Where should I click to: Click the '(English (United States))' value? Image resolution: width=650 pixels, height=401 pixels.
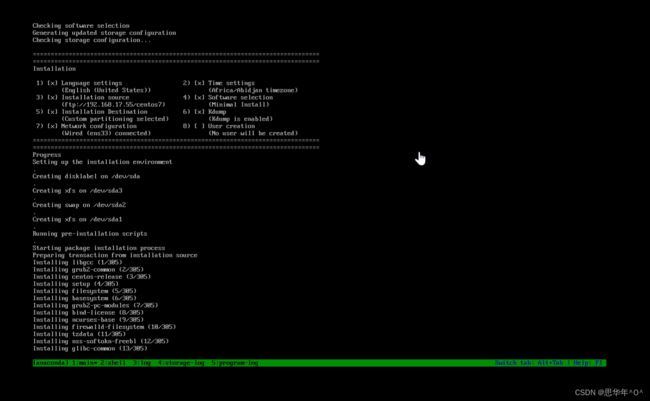coord(106,90)
